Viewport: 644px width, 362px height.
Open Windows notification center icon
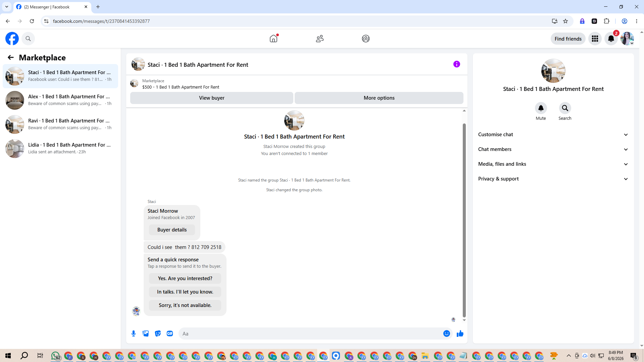(x=634, y=356)
